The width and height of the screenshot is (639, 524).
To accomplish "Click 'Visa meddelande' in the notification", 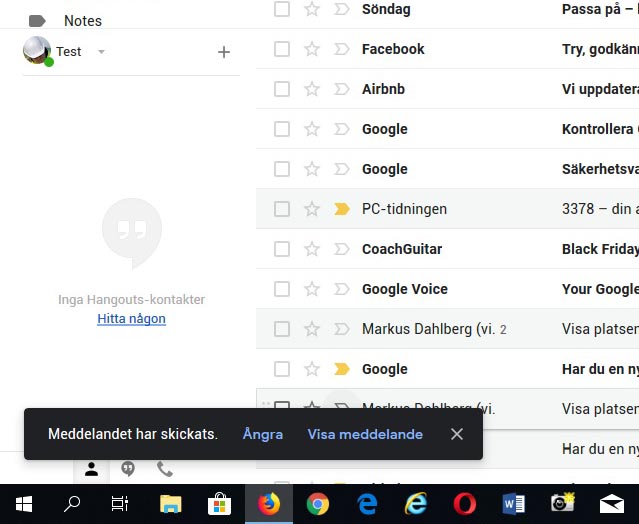I will (x=365, y=434).
